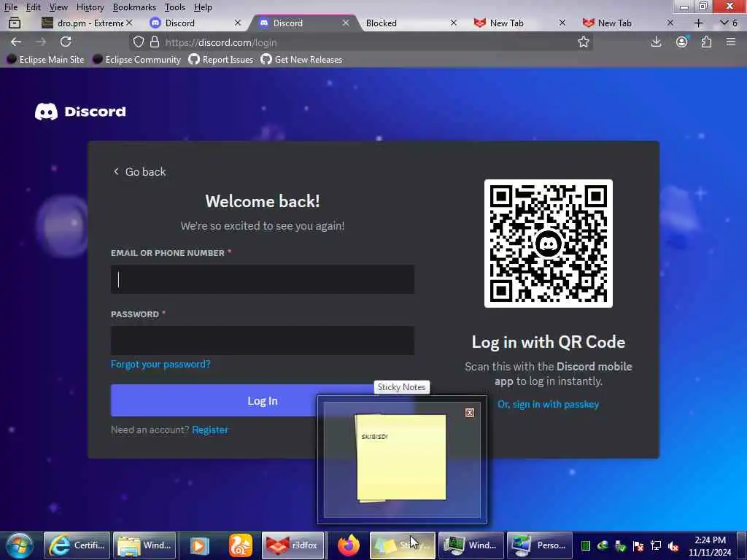
Task: Launch UC Browser from the taskbar
Action: [x=241, y=545]
